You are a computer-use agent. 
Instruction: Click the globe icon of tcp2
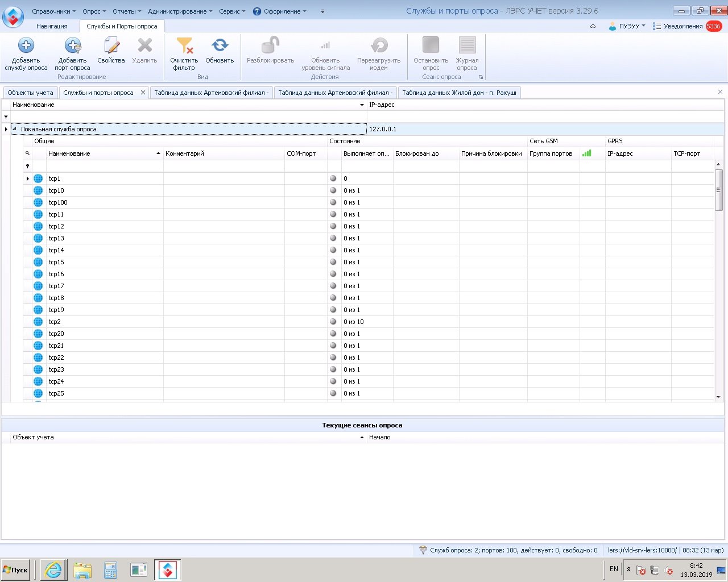coord(38,322)
